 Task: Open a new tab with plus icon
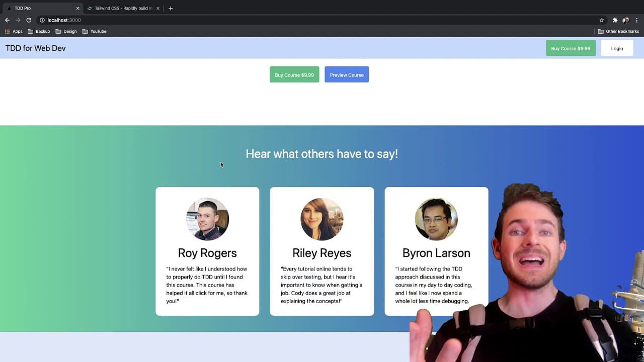171,8
